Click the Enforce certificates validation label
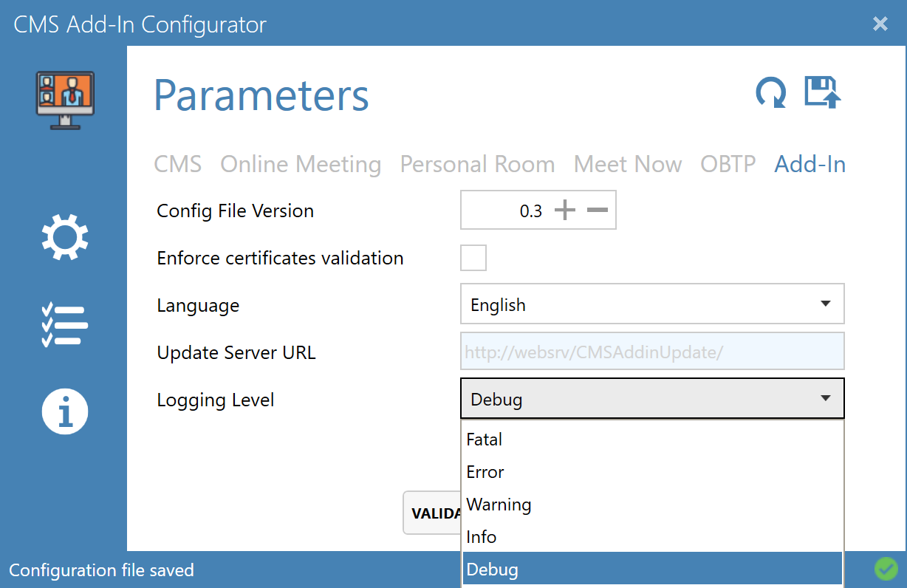 [x=280, y=259]
